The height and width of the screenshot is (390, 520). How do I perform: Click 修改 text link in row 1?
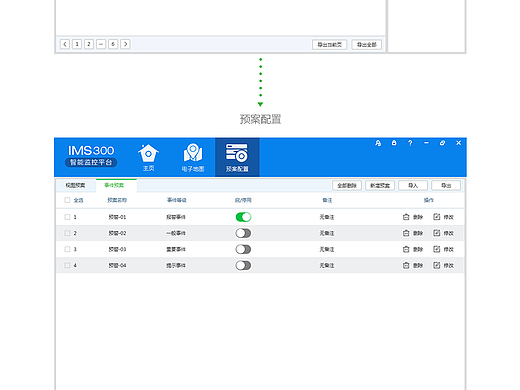point(449,217)
